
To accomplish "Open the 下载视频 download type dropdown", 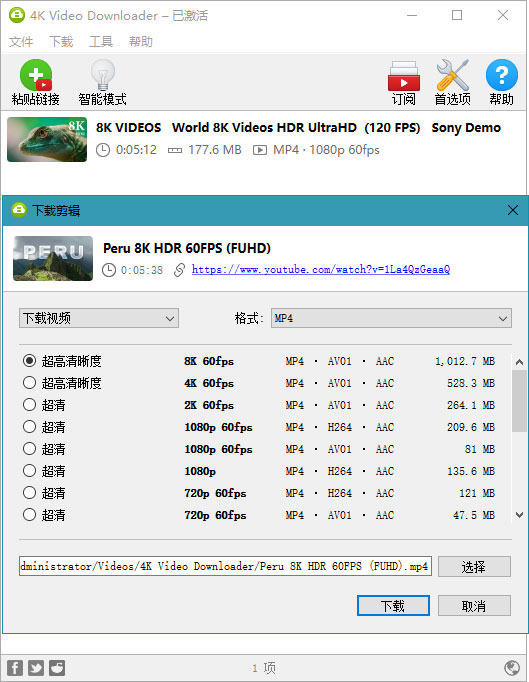I will 99,318.
